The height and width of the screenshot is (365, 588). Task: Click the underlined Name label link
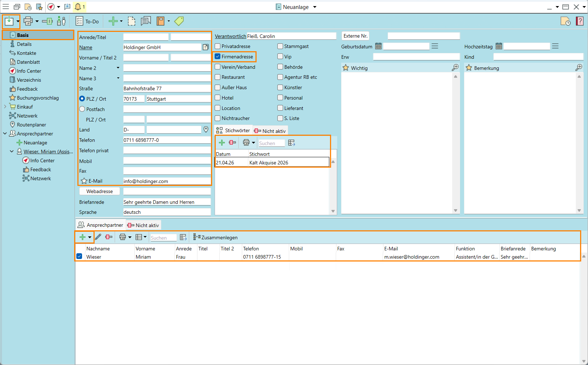click(86, 47)
